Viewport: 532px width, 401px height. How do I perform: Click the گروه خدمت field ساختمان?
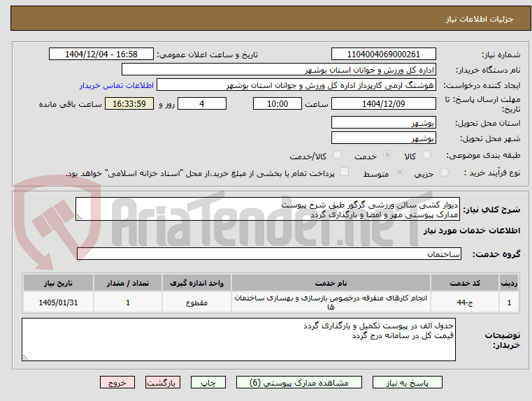[x=269, y=254]
